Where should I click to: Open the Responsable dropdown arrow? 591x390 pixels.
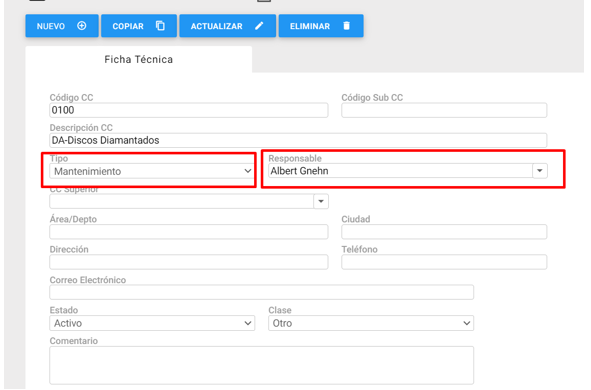[540, 171]
